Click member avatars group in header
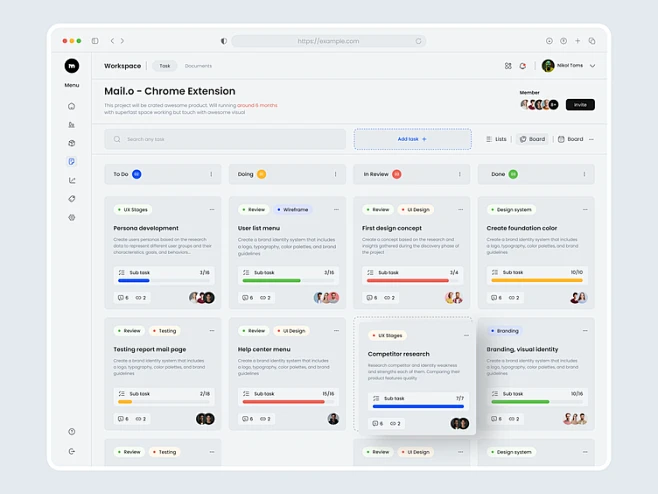Screen dimensions: 658x494 (539, 105)
